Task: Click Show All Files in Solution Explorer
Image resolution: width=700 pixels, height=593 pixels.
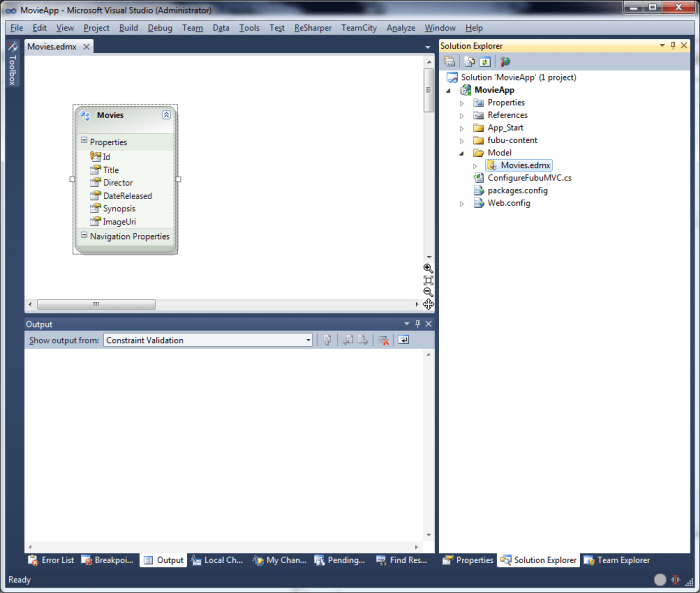Action: [x=468, y=62]
